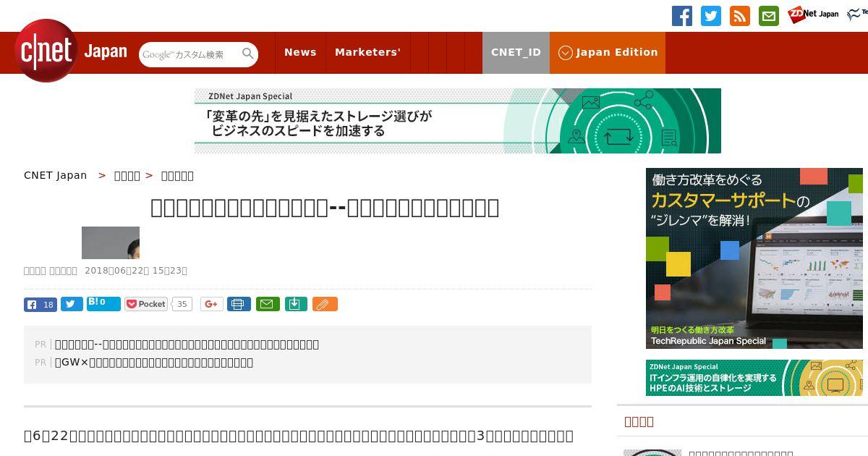Email the article via green envelope icon
Image resolution: width=868 pixels, height=456 pixels.
[x=268, y=304]
